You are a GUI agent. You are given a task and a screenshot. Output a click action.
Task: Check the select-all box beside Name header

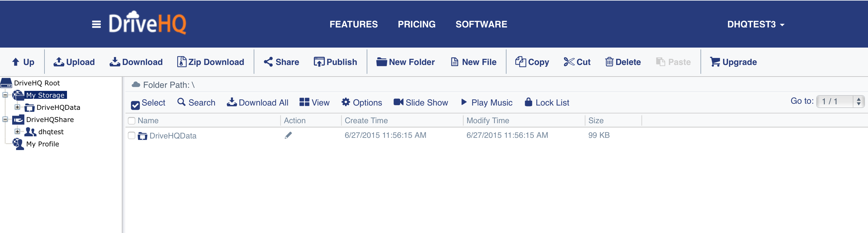click(x=132, y=121)
